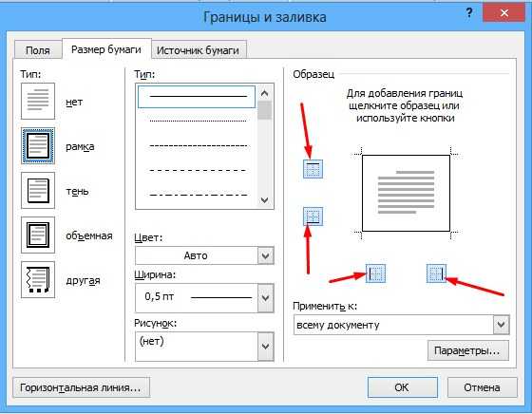
Task: Choose the 'рамка' box border icon
Action: (38, 146)
